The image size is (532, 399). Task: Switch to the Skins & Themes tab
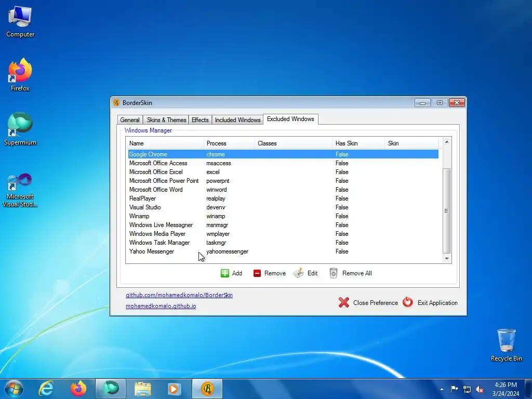pos(166,120)
